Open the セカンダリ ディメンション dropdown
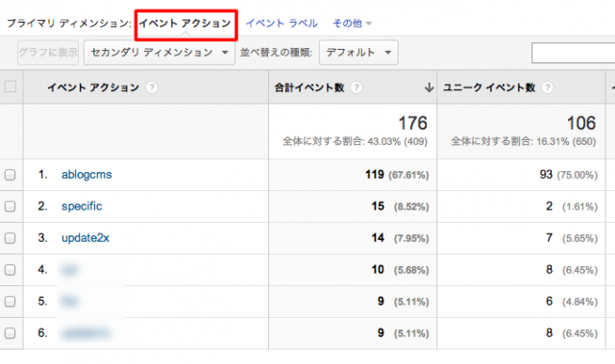The width and height of the screenshot is (615, 364). [160, 53]
